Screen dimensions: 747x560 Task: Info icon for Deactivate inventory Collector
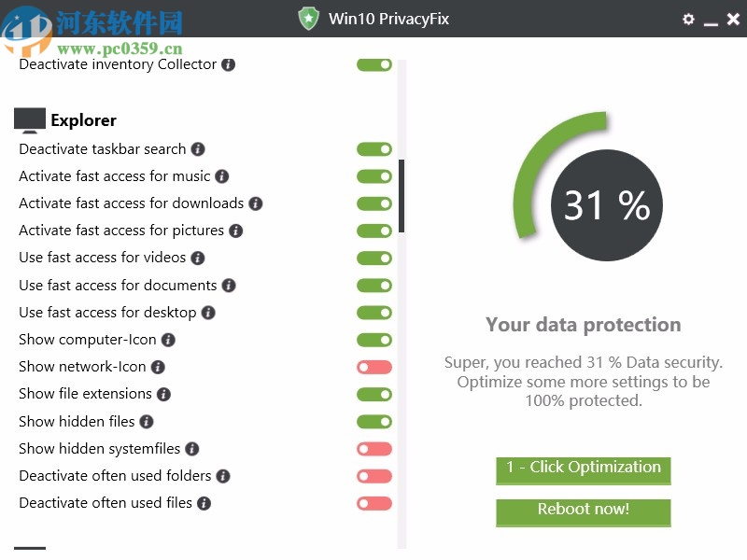(x=229, y=65)
